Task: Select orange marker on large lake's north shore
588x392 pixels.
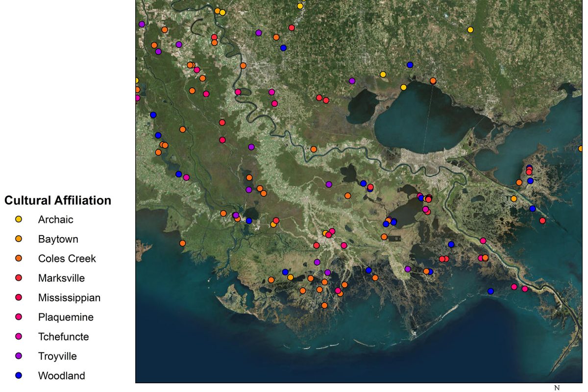Action: (433, 81)
